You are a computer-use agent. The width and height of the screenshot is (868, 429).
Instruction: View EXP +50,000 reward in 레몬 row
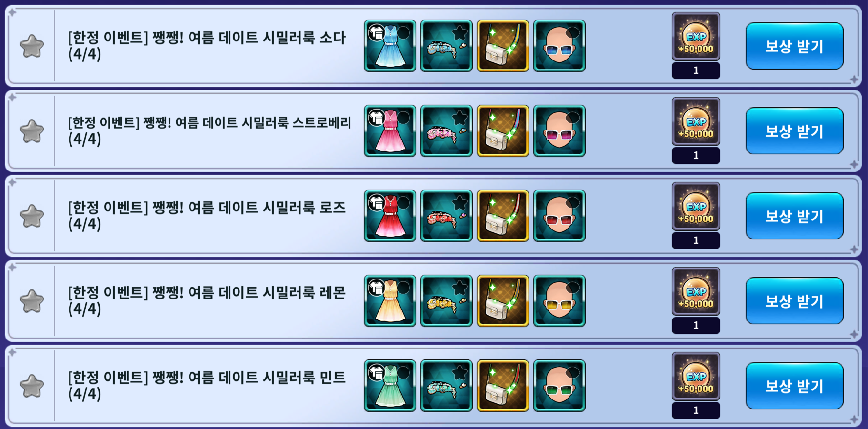(696, 291)
